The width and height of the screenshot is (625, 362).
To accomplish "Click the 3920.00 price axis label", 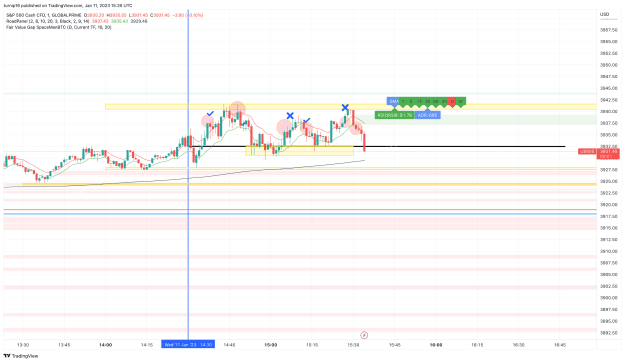I will point(609,205).
